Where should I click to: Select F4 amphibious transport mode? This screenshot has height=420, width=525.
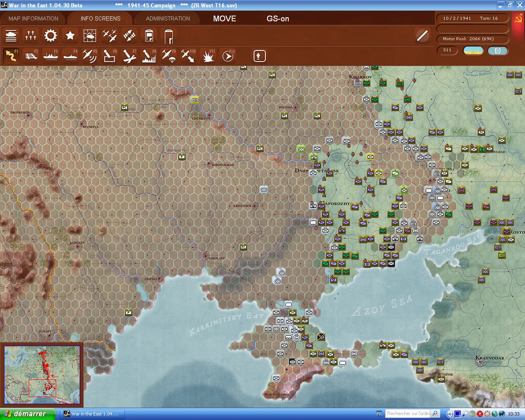[x=70, y=56]
